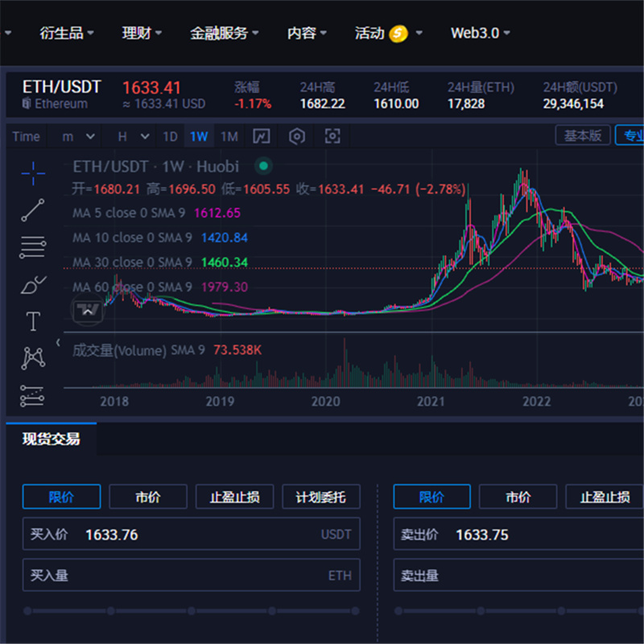The image size is (644, 644).
Task: Select the 1M interval
Action: click(229, 136)
